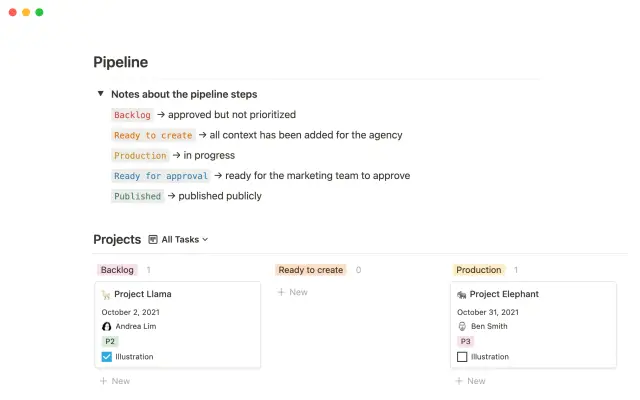This screenshot has height=400, width=640.
Task: Collapse the Notes about the pipeline steps toggle
Action: tap(100, 94)
